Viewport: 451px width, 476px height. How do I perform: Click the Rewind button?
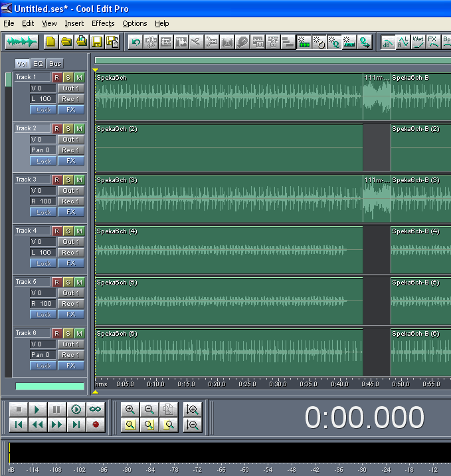coord(37,424)
